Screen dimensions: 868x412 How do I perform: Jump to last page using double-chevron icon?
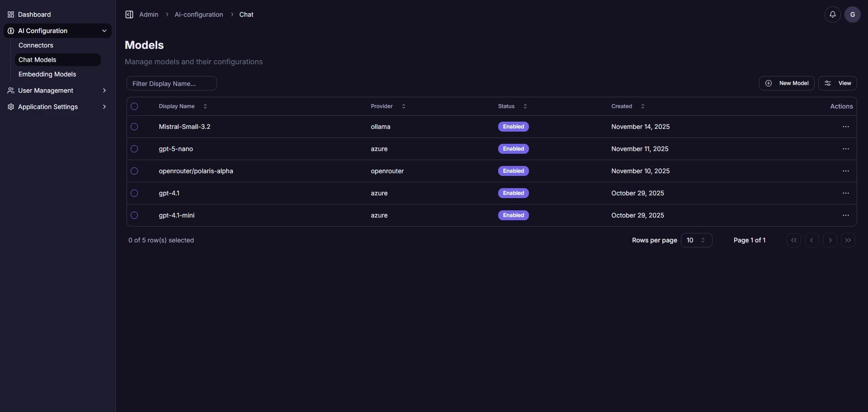pos(849,240)
